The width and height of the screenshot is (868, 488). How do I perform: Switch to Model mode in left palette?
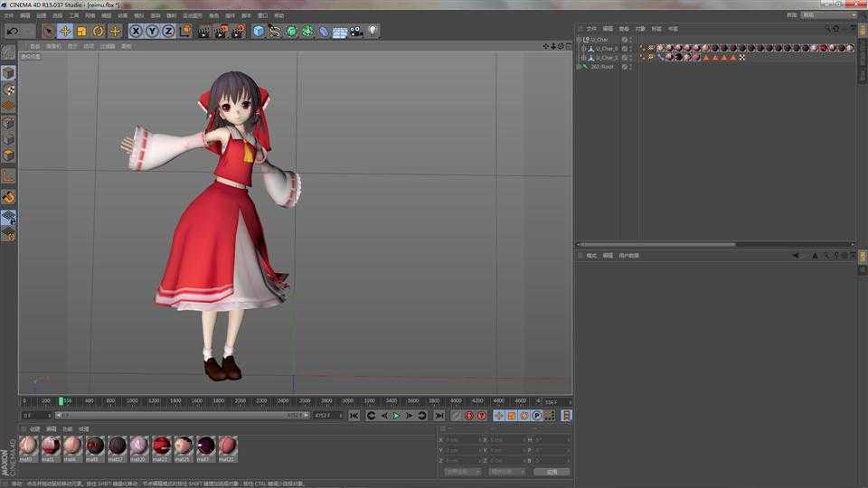coord(8,73)
